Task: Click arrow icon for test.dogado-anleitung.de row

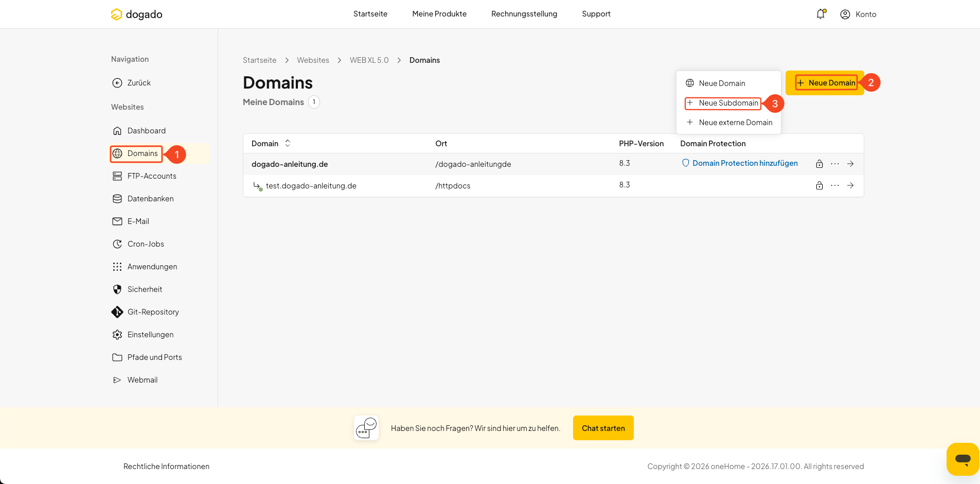Action: [850, 185]
